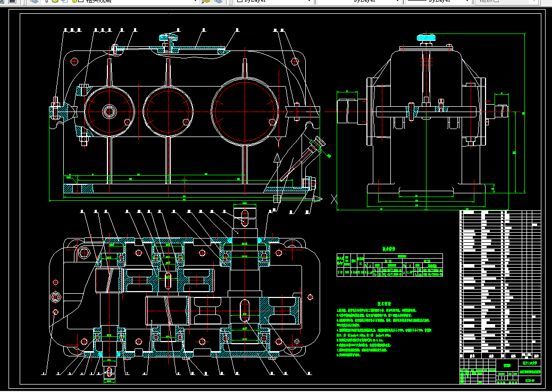Image resolution: width=552 pixels, height=392 pixels.
Task: Select the title block
Action: pos(500,371)
